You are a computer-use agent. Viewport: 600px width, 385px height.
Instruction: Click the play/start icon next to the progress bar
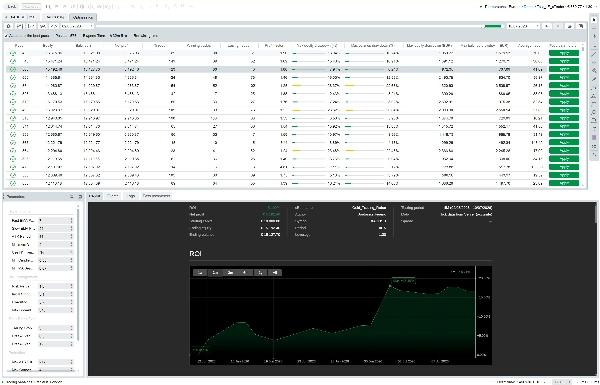pos(547,26)
